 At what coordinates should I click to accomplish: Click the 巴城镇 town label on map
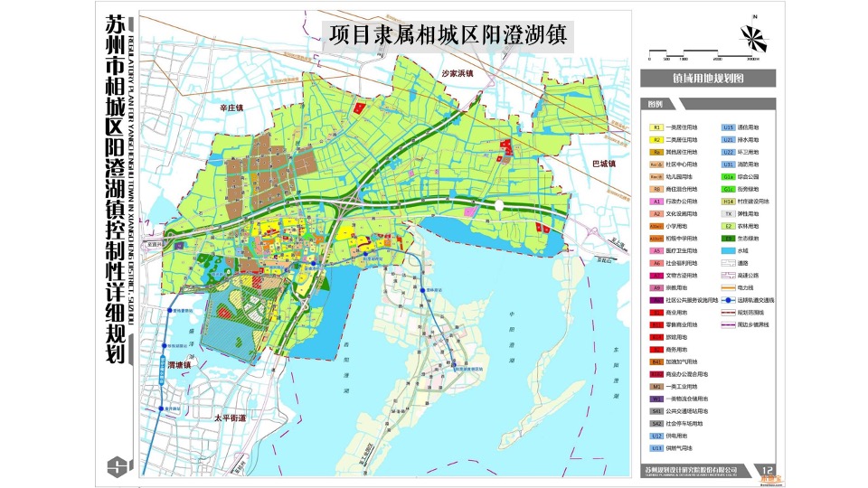[x=603, y=164]
